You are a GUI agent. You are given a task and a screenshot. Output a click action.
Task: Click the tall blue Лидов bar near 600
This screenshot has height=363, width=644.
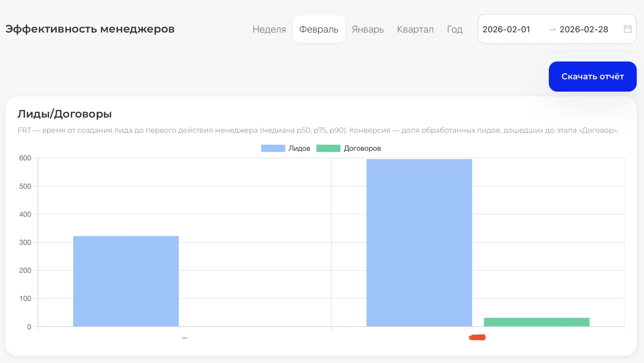(419, 243)
